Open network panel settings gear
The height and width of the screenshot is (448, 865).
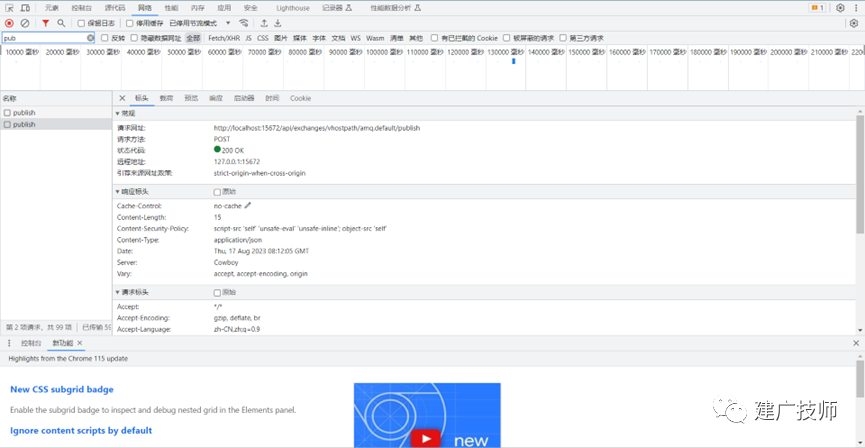point(853,23)
